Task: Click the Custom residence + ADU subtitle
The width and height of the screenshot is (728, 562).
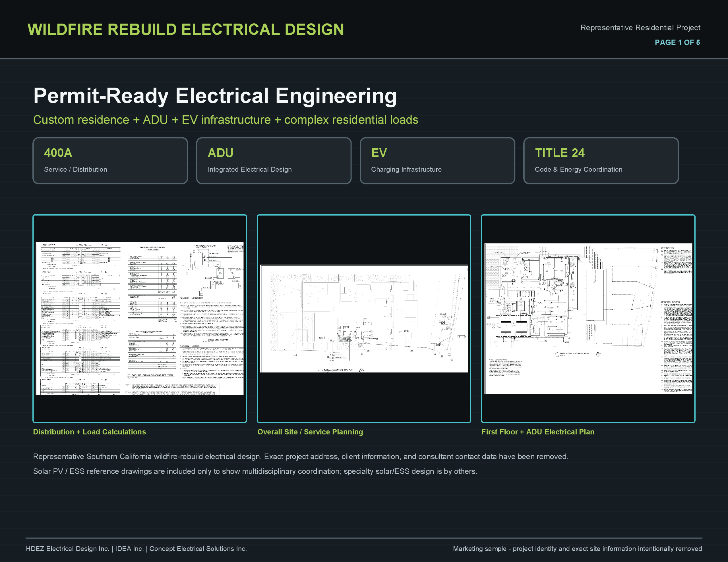Action: coord(226,120)
